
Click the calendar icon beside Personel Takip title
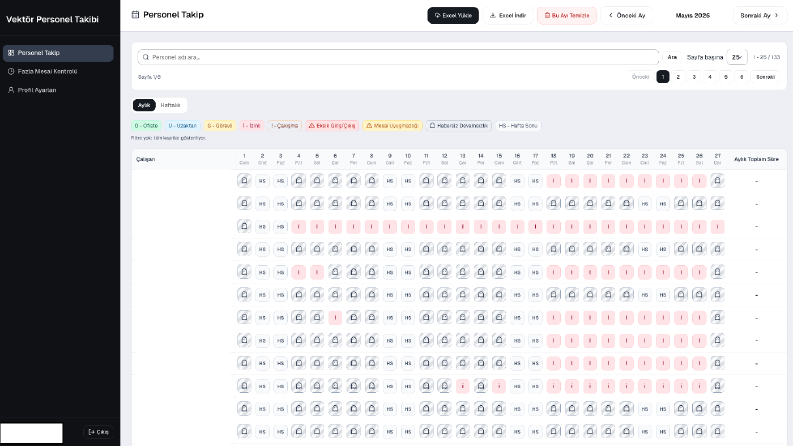(135, 15)
